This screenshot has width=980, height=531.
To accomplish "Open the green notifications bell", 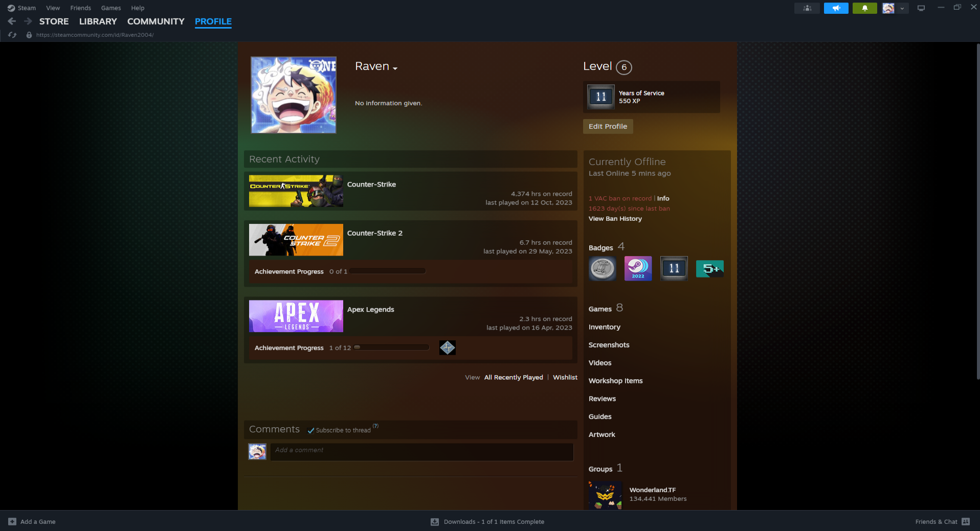I will pyautogui.click(x=864, y=8).
